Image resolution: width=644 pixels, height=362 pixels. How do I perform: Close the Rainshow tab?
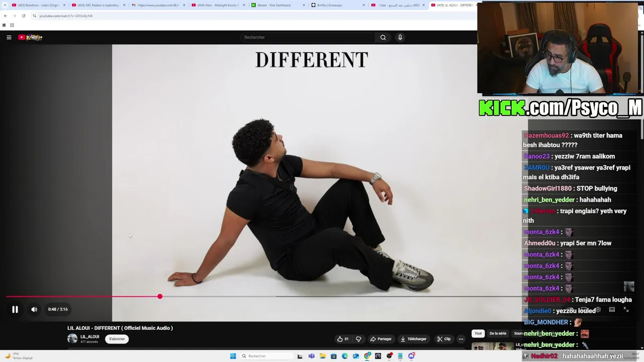[x=64, y=5]
